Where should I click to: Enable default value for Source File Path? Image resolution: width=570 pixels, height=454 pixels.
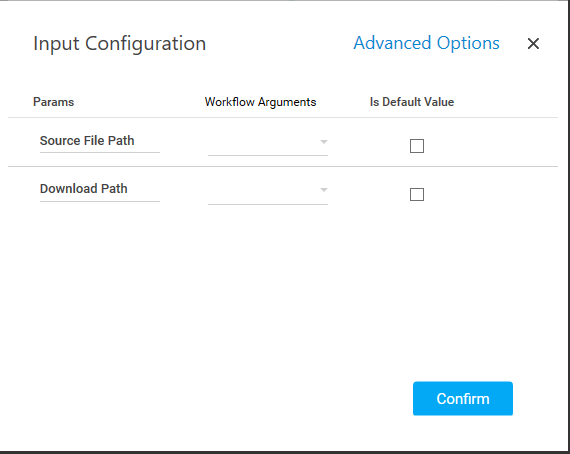[x=417, y=146]
